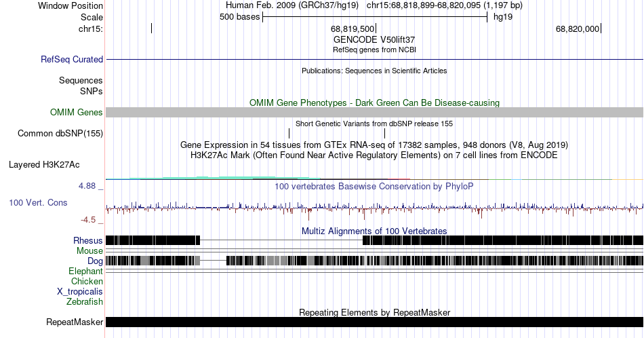This screenshot has height=338, width=644.
Task: Click the PhyloP maximum value 4.88
Action: click(x=87, y=186)
